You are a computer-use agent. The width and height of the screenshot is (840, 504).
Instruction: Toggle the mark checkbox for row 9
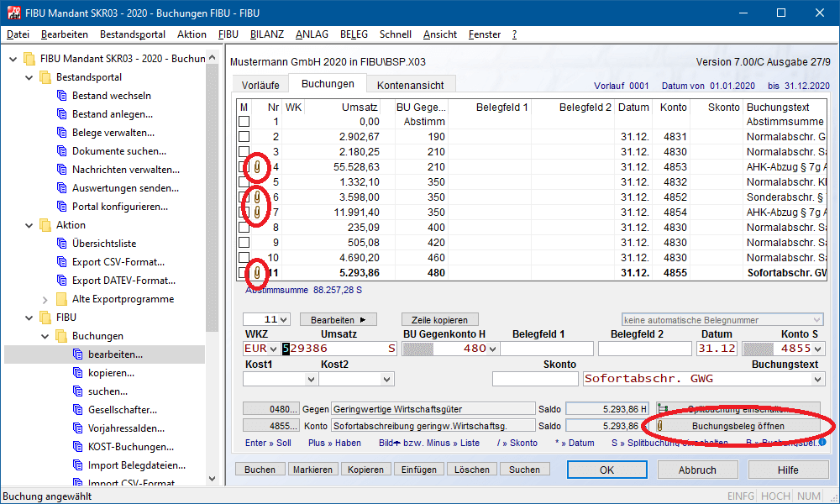point(244,243)
